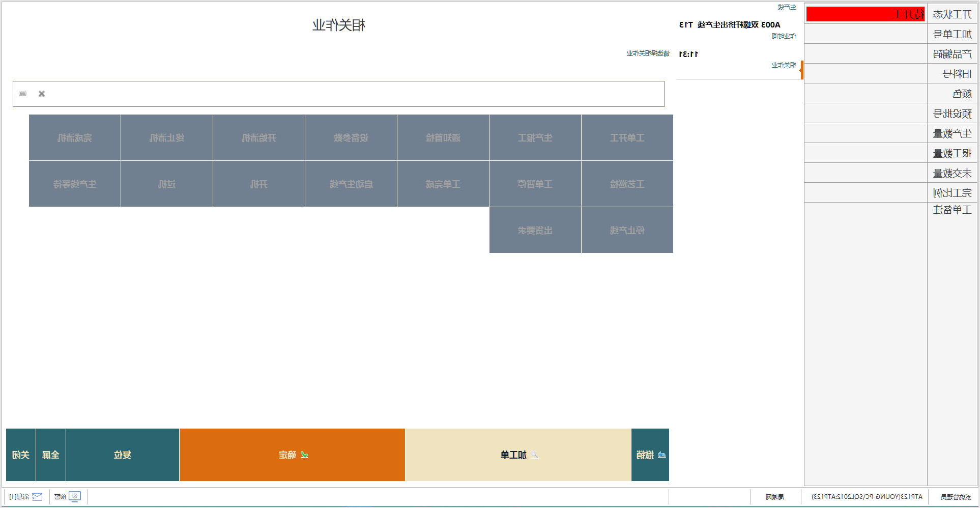
Task: Select the 生产报工 operation tile
Action: (535, 137)
